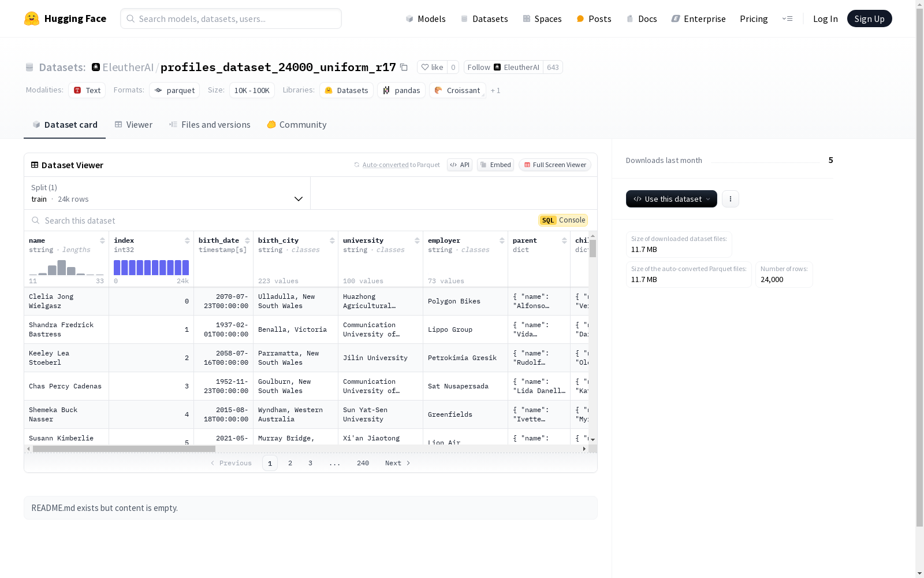Image resolution: width=924 pixels, height=578 pixels.
Task: Focus the Search models, datasets, users field
Action: [231, 18]
